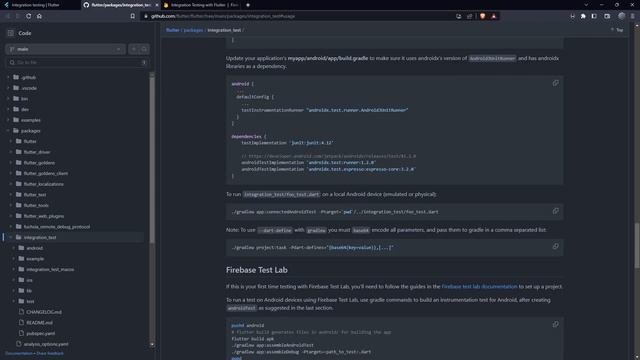Open the Firebase test lab documentation link
This screenshot has width=640, height=360.
479,287
